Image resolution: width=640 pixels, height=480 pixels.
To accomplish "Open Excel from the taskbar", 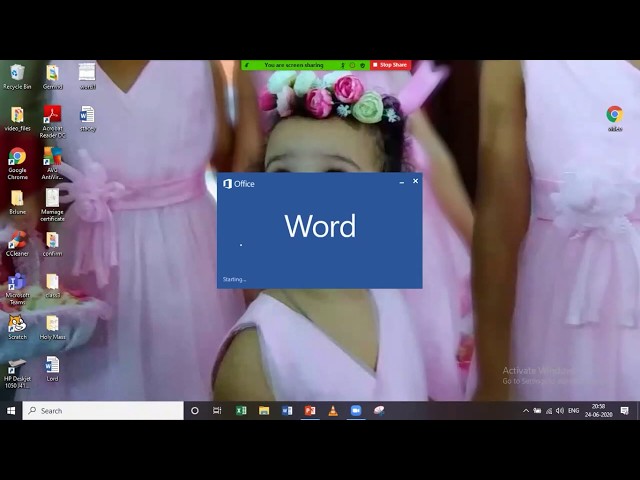I will pos(241,411).
